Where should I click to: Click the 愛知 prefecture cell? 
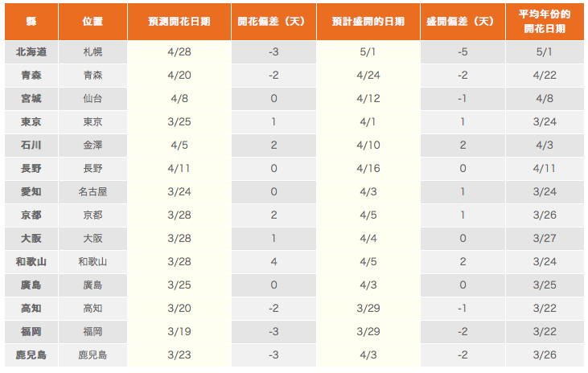31,192
